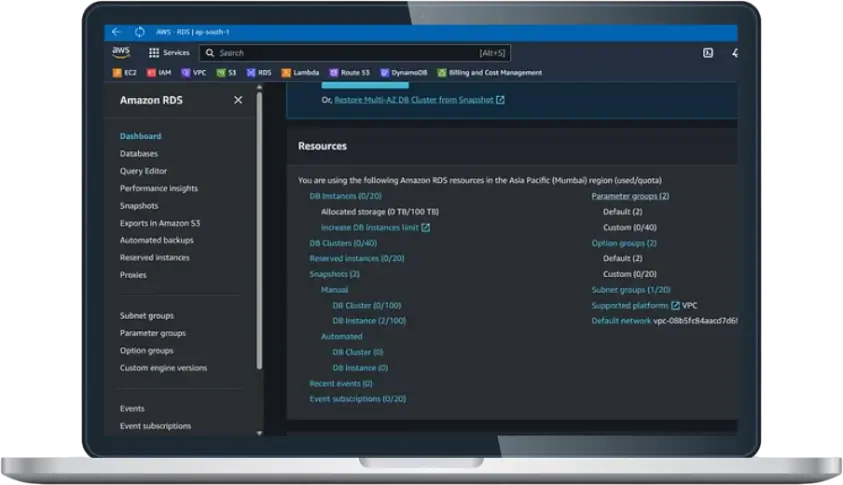
Task: Open Automated snapshots link
Action: (x=341, y=337)
